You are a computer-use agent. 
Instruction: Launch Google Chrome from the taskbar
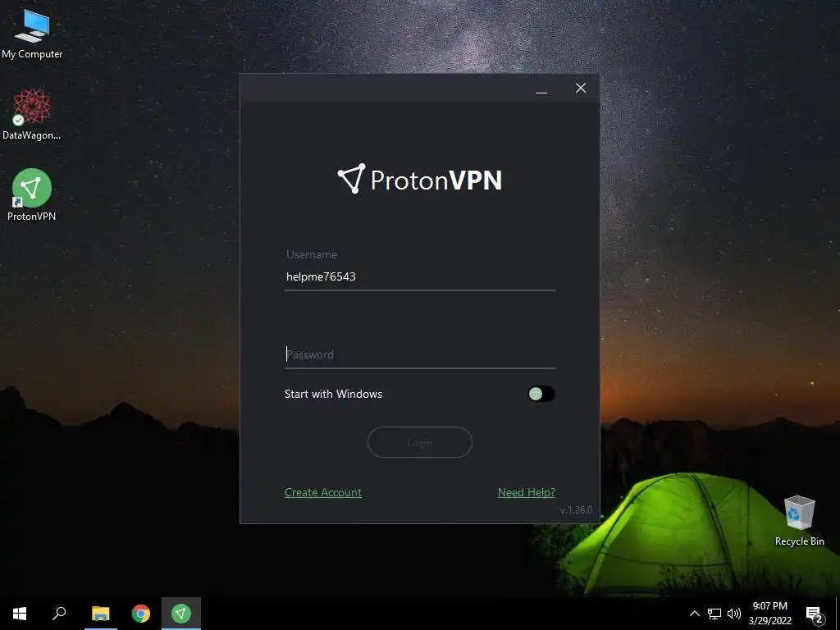pos(141,614)
